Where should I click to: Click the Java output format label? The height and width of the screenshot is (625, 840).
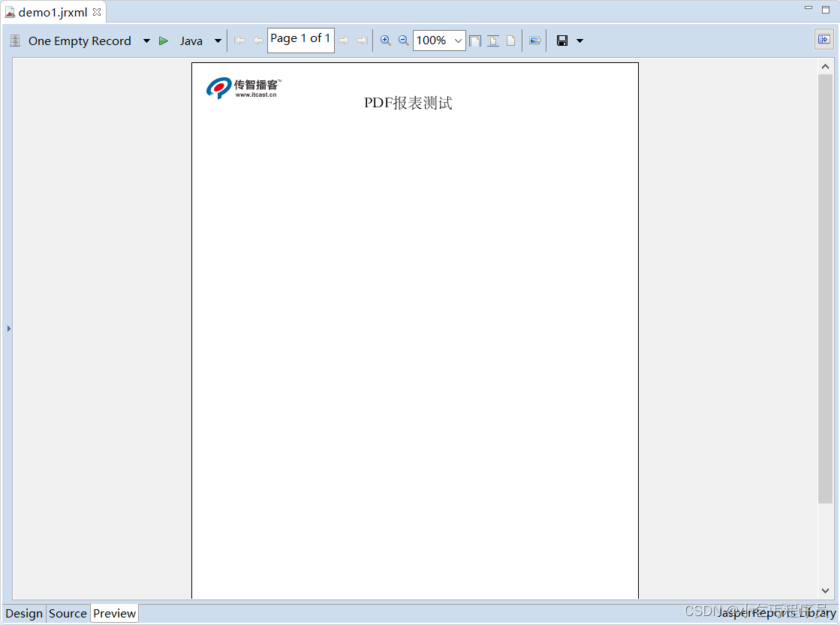click(x=191, y=41)
